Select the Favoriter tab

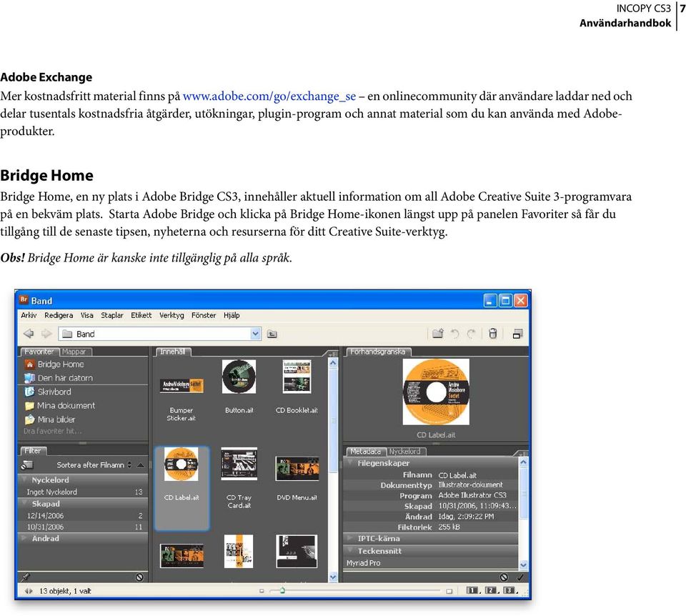(39, 352)
